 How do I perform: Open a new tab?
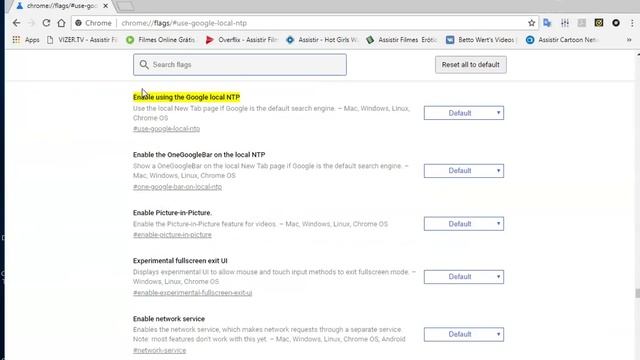tap(125, 6)
